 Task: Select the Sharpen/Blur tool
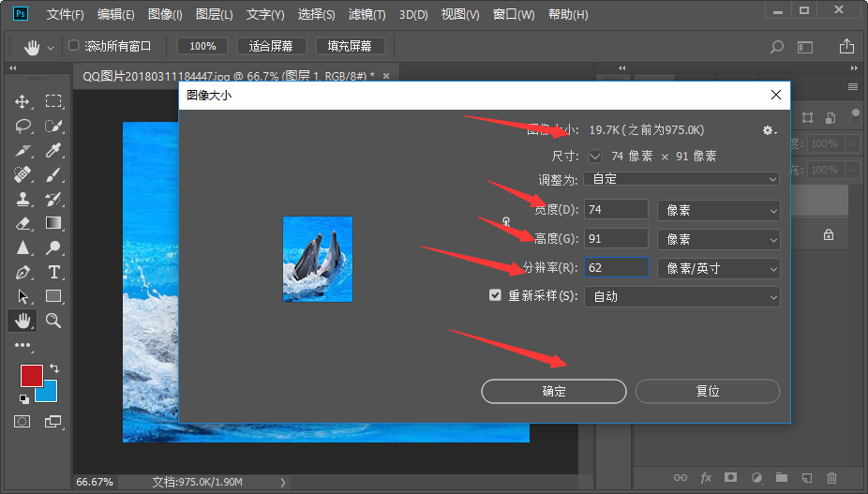(x=22, y=247)
